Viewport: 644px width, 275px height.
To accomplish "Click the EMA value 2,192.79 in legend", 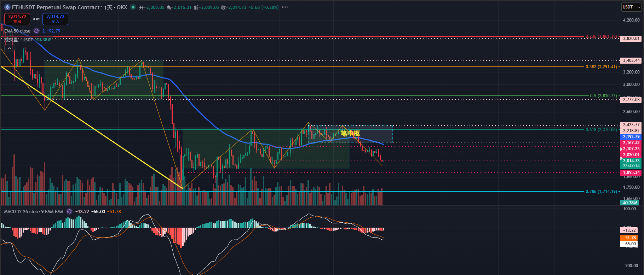I will pos(51,31).
